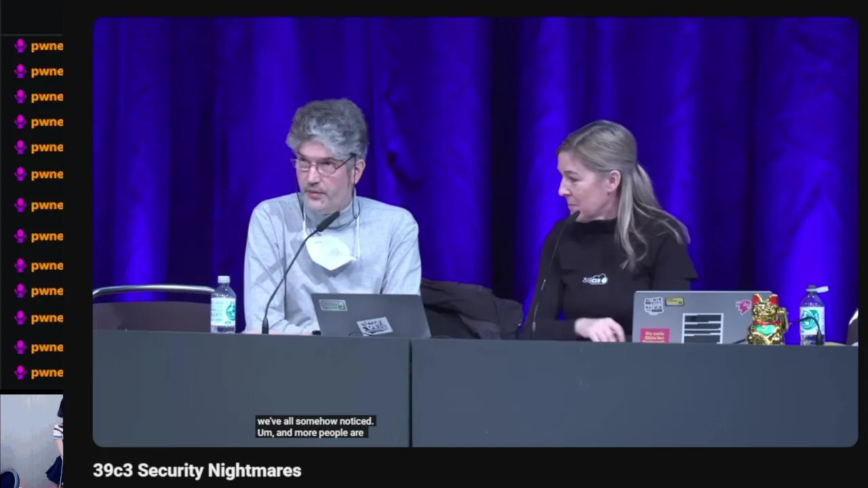Click the title "39c3 Security Nightmares"
This screenshot has width=868, height=488.
pyautogui.click(x=197, y=470)
